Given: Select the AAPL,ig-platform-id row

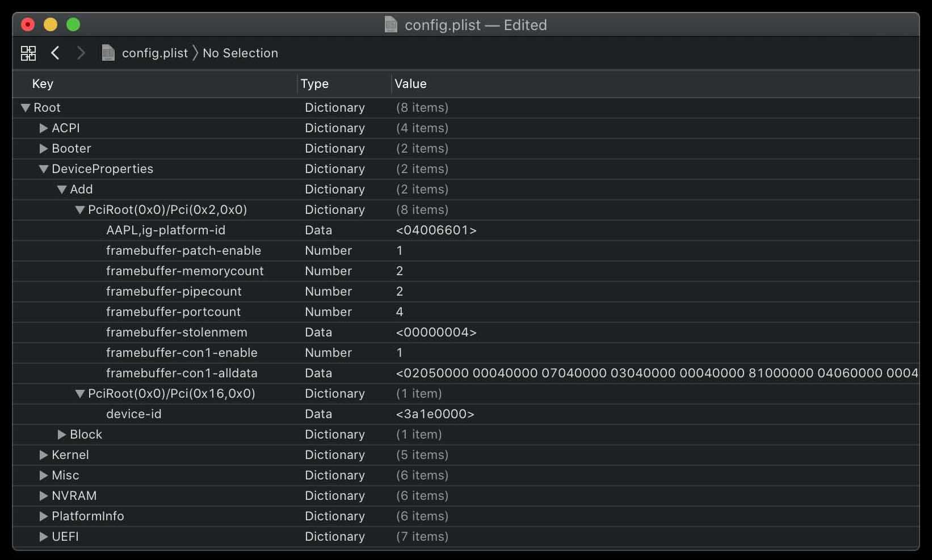Looking at the screenshot, I should click(x=465, y=230).
